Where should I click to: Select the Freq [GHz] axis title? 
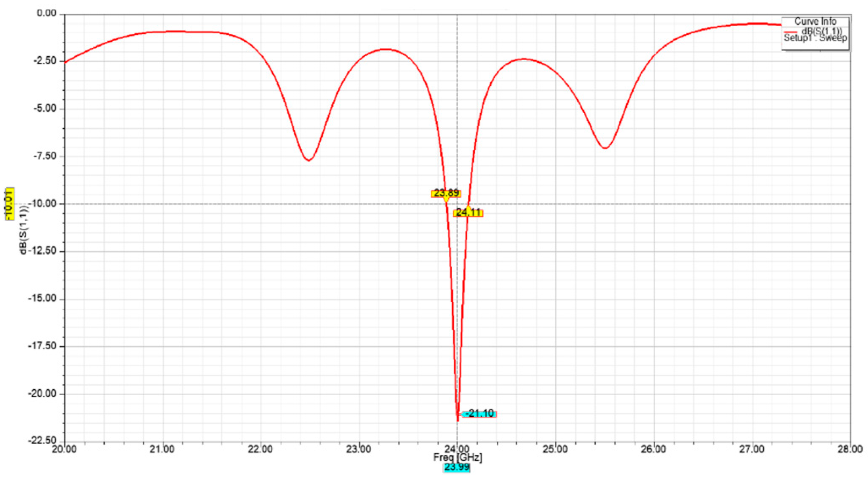click(457, 458)
